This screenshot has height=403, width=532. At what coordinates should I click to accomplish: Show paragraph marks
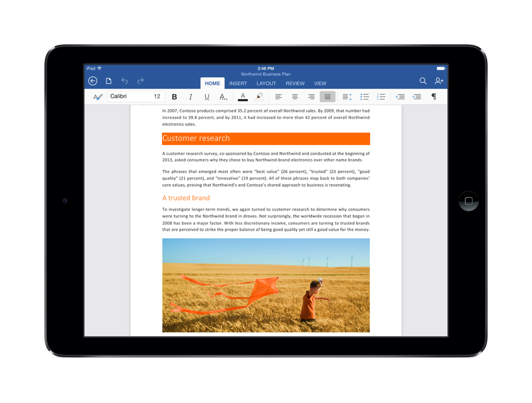click(x=434, y=97)
